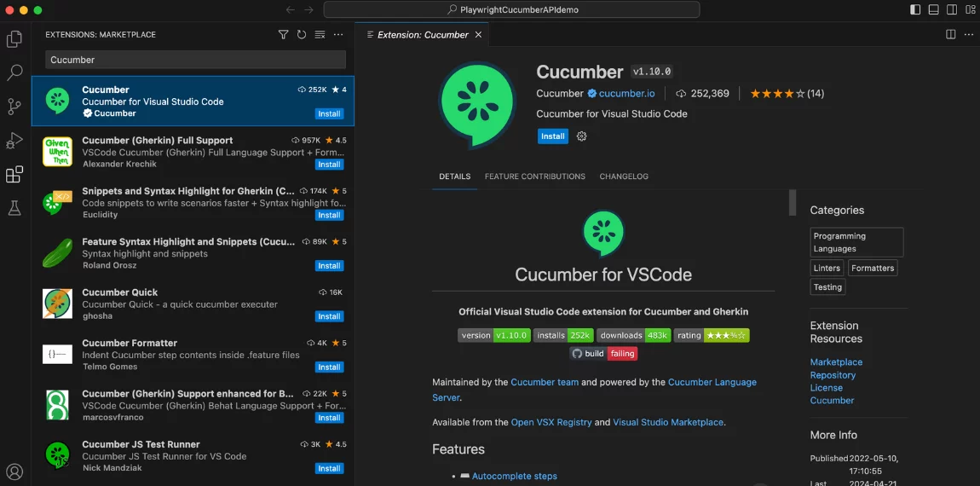Open the Repository link under Extension Resources
The image size is (980, 486).
833,375
